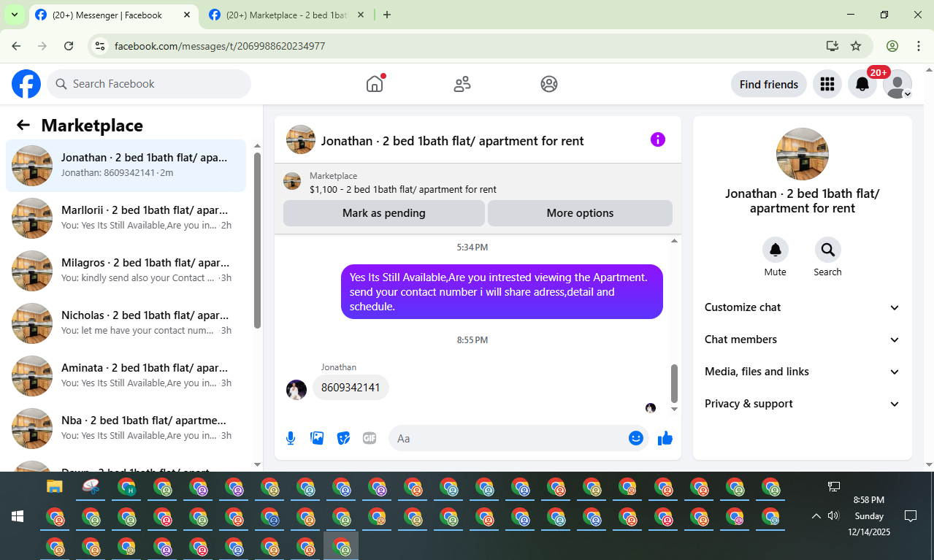
Task: Open the Facebook logo home link
Action: (26, 84)
